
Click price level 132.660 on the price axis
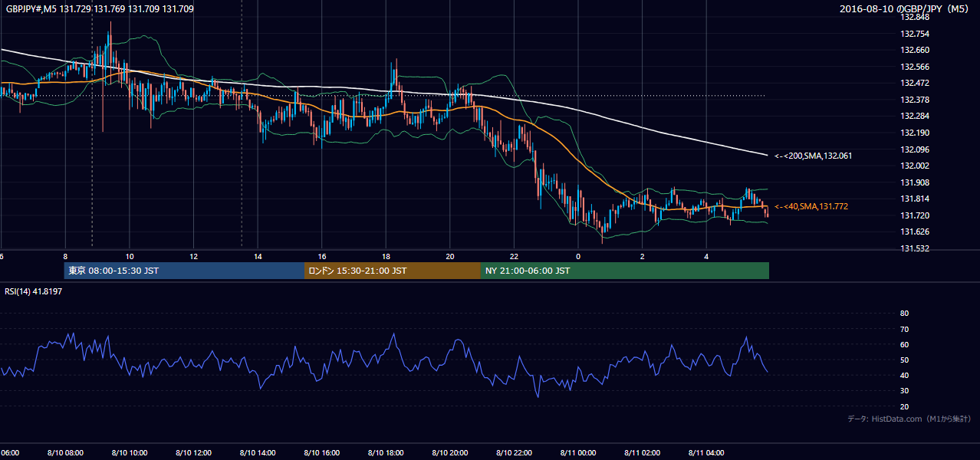click(914, 50)
